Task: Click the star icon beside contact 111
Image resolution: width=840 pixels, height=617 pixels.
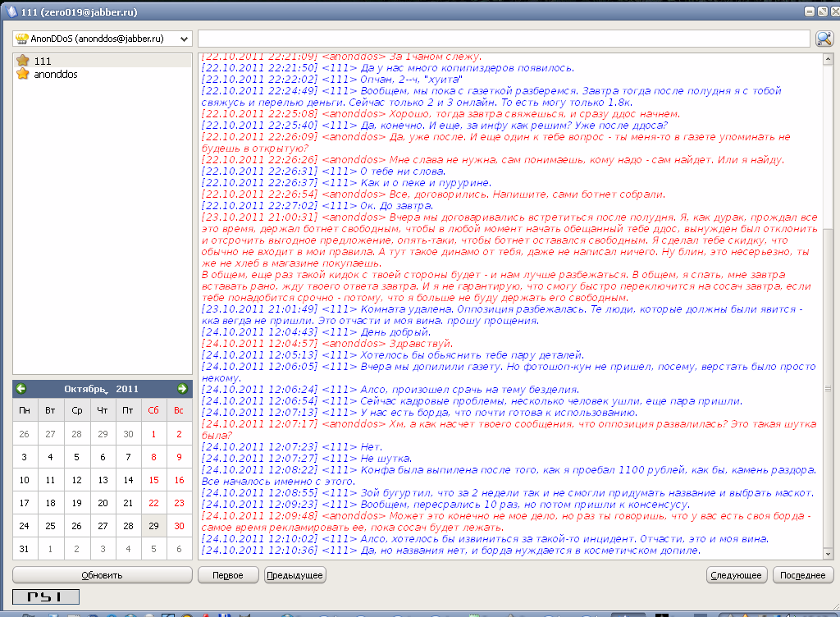Action: coord(22,61)
